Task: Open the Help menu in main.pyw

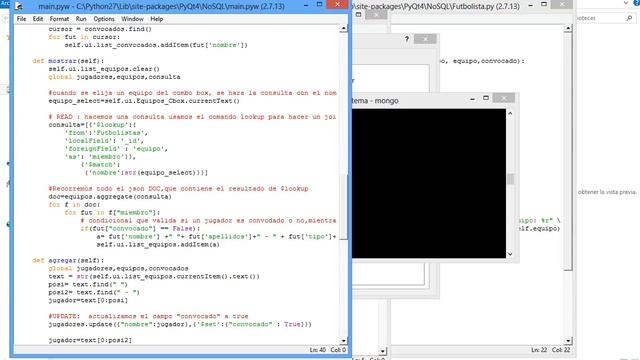Action: 156,19
